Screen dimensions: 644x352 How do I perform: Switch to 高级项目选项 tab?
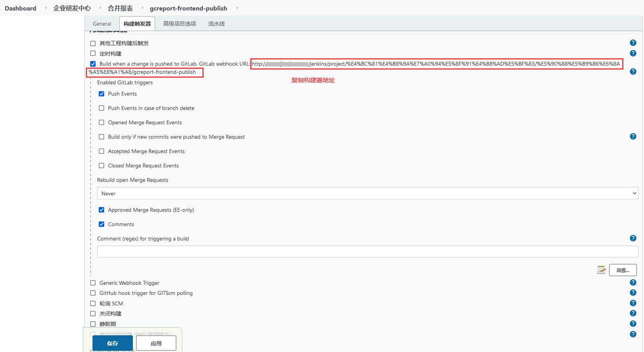[180, 24]
